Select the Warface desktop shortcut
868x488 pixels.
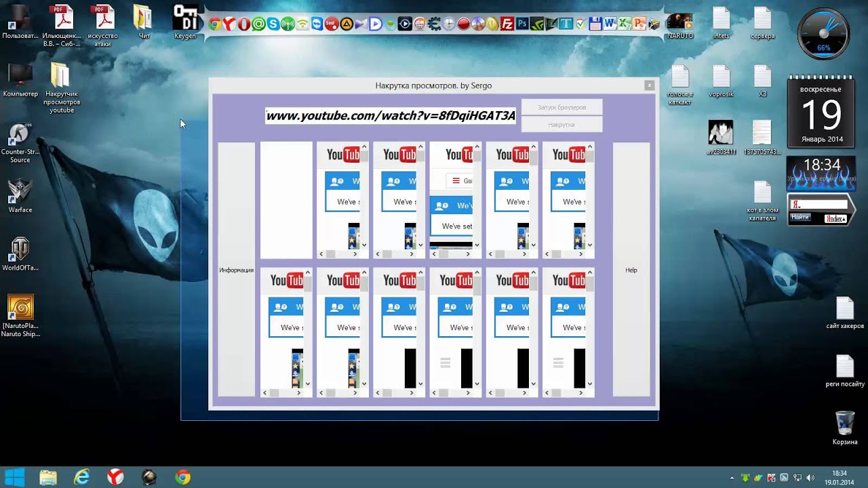coord(20,196)
